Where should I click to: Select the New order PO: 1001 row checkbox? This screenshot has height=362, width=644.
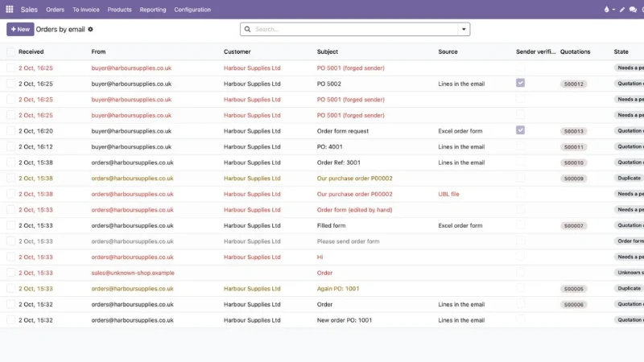tap(10, 320)
